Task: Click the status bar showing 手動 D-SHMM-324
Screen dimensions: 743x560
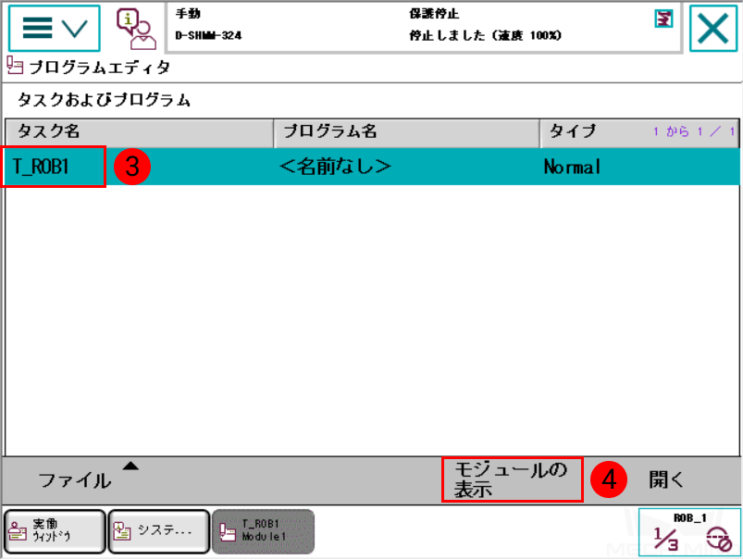Action: (424, 27)
